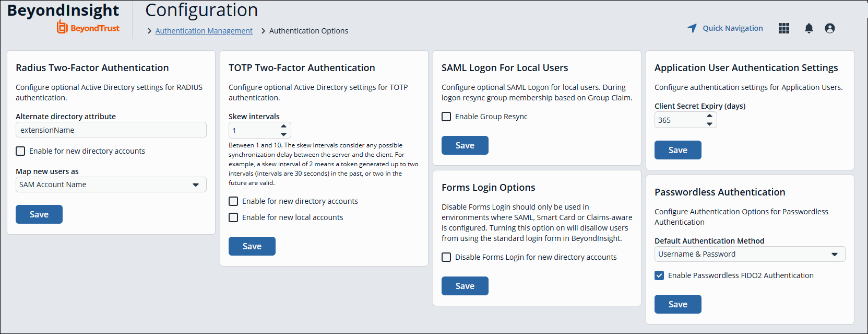This screenshot has height=334, width=868.
Task: Click the BeyondTrust logo
Action: 88,27
